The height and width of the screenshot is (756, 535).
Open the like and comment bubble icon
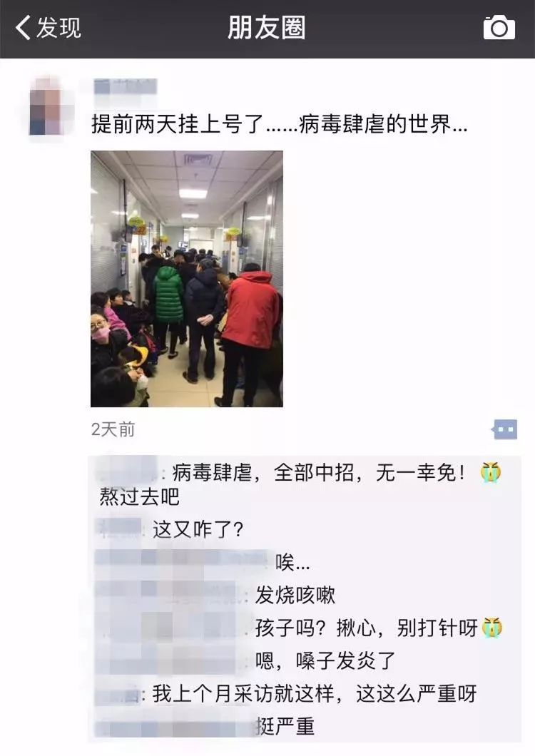point(504,429)
